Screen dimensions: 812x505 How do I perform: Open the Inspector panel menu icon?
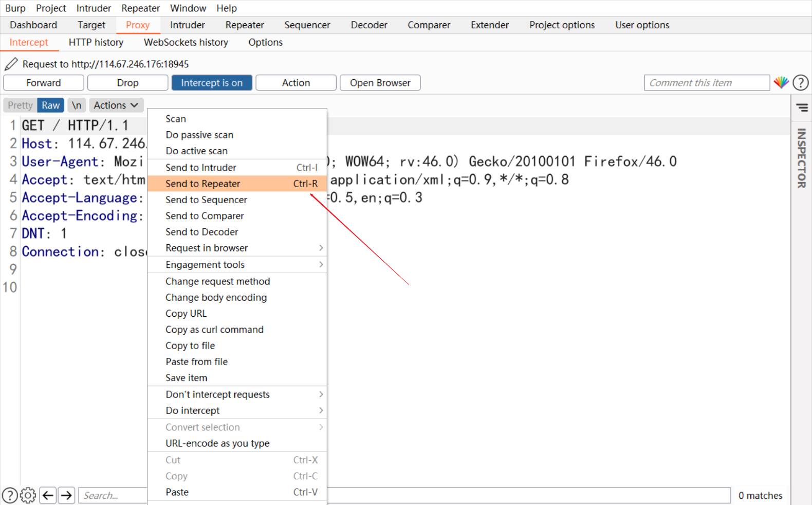pyautogui.click(x=802, y=107)
